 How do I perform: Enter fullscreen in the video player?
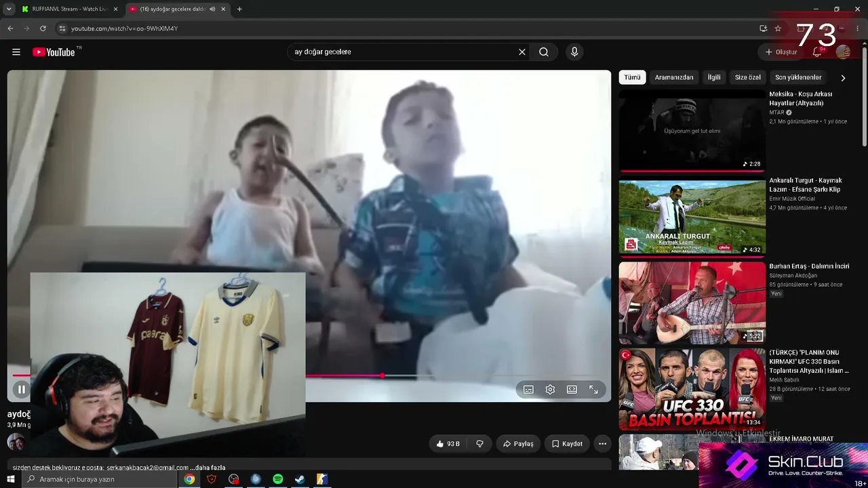(593, 390)
